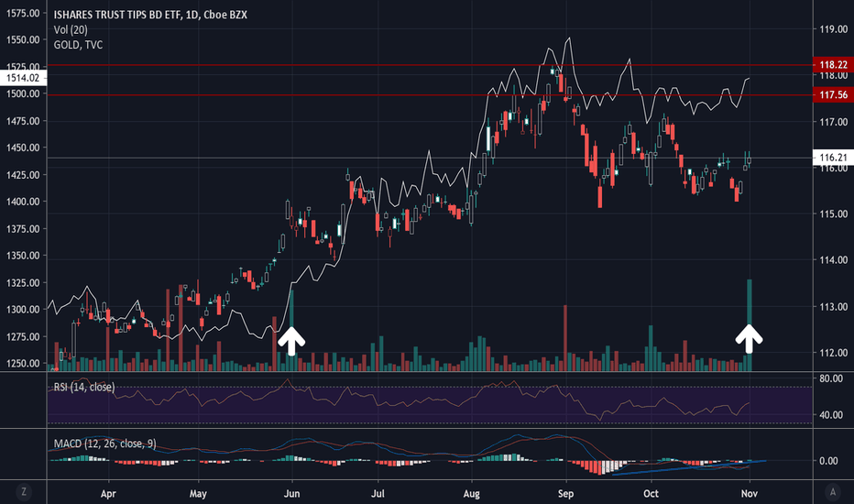The height and width of the screenshot is (504, 854).
Task: Click the Jun label on time axis
Action: point(292,494)
